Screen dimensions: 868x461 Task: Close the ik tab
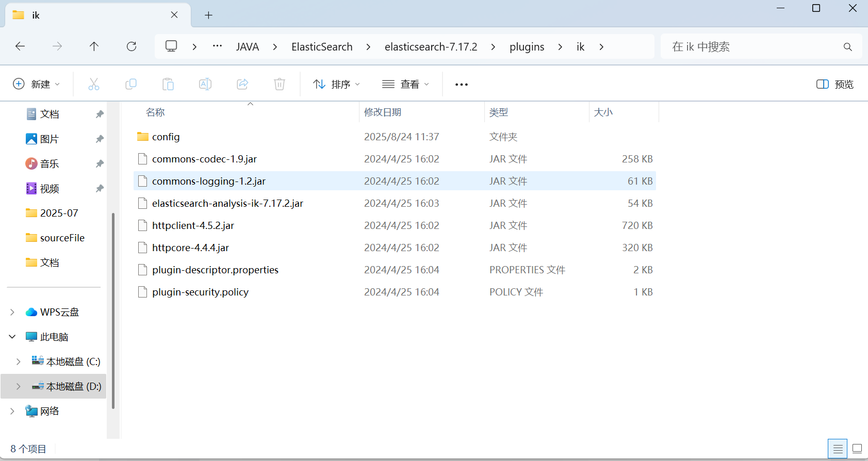pyautogui.click(x=174, y=15)
